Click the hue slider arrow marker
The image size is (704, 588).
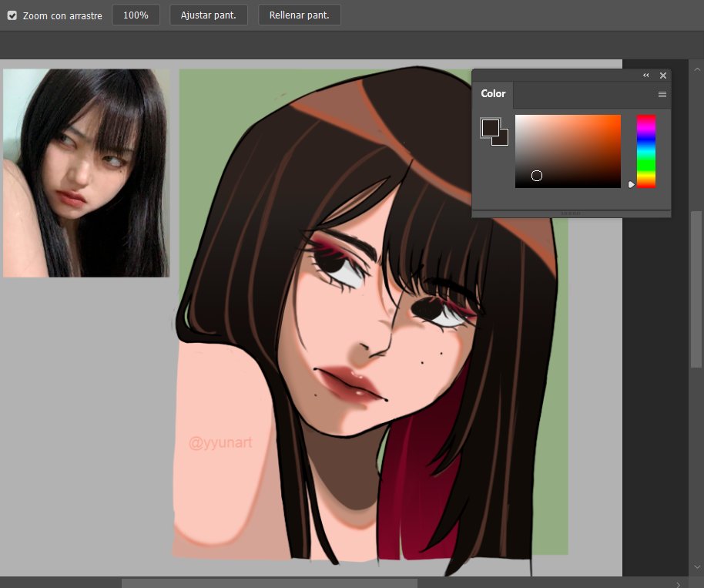632,185
